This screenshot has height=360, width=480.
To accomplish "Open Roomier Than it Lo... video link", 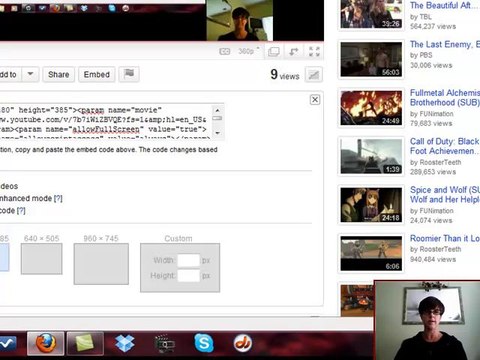I will (x=445, y=238).
